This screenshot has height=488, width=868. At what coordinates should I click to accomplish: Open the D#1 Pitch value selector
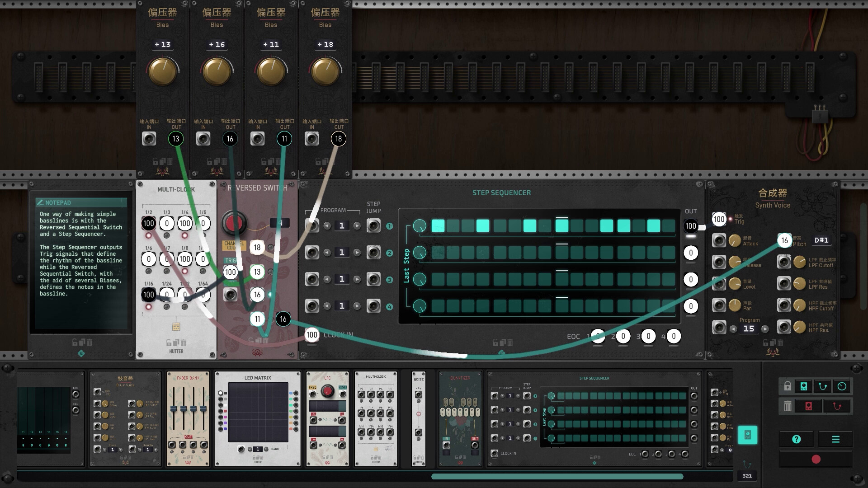pos(822,240)
